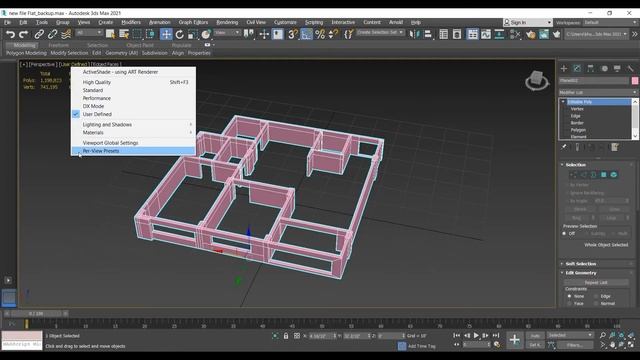This screenshot has width=640, height=360.
Task: Click the ViewCube in viewport
Action: [537, 80]
